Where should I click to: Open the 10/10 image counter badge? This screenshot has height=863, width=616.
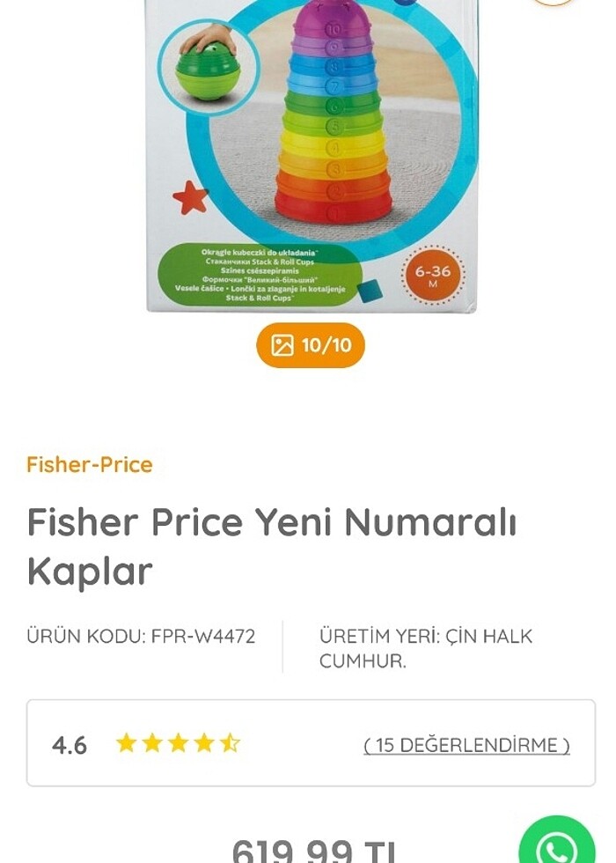point(311,345)
